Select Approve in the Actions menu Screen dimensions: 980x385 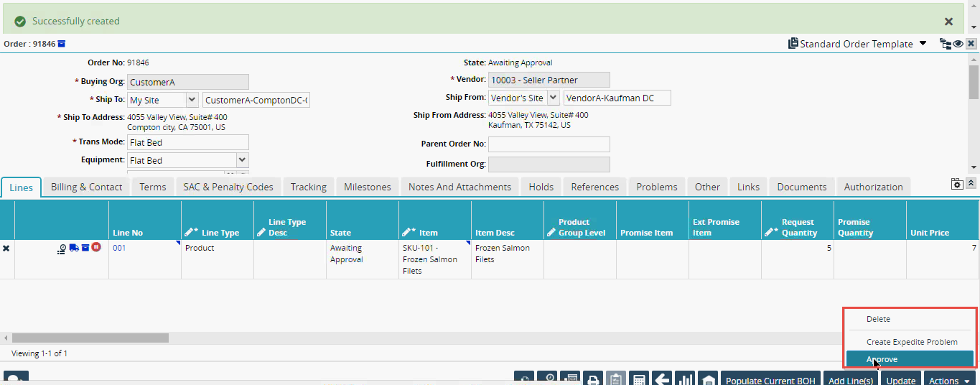(x=910, y=359)
